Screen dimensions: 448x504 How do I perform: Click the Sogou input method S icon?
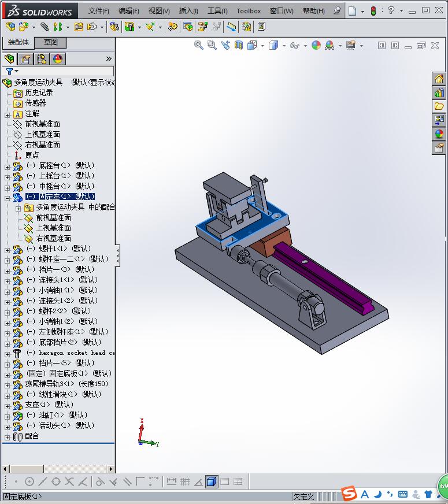click(349, 494)
